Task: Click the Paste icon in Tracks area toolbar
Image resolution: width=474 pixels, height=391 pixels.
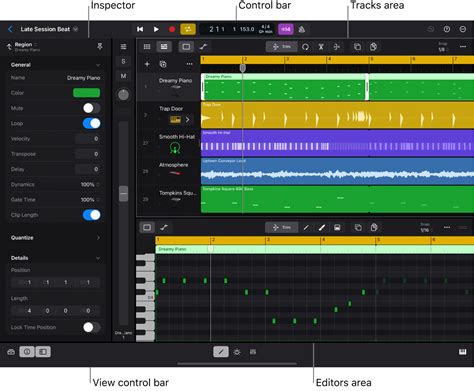Action: (373, 47)
